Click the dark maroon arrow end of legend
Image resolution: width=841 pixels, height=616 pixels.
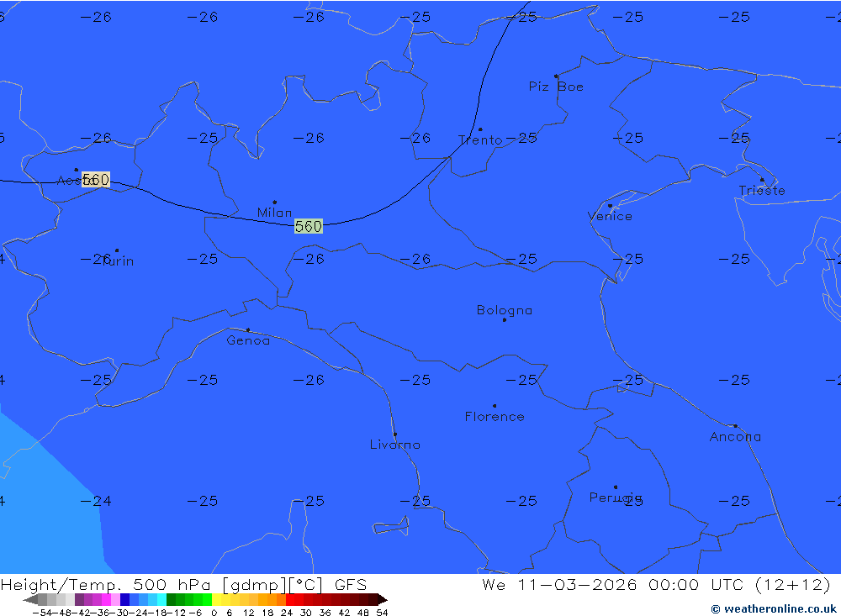tap(383, 599)
